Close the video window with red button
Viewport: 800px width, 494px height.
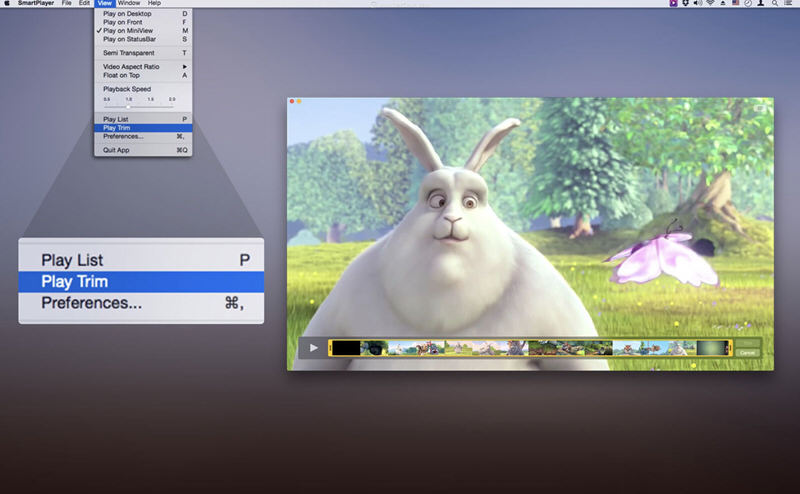pos(292,102)
